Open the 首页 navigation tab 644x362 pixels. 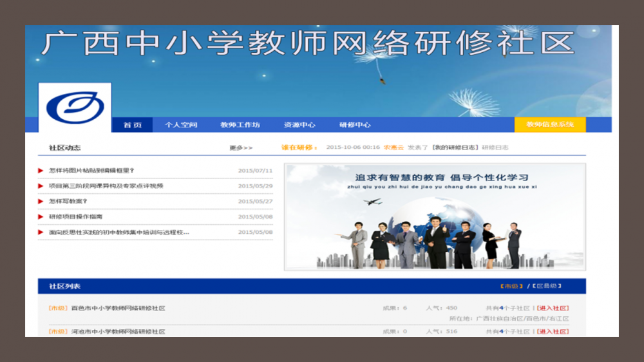tap(133, 125)
